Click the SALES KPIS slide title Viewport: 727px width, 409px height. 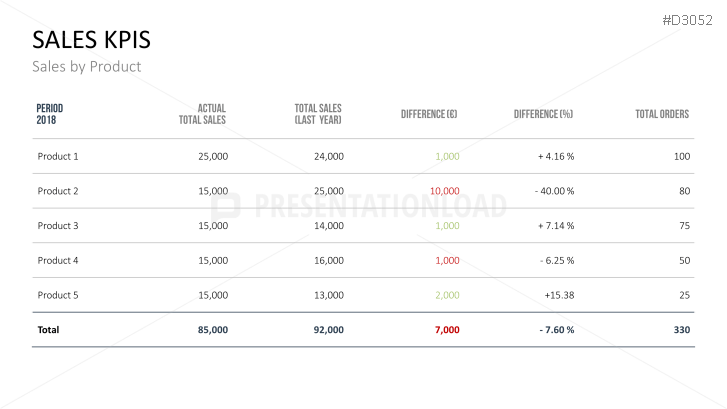(92, 39)
